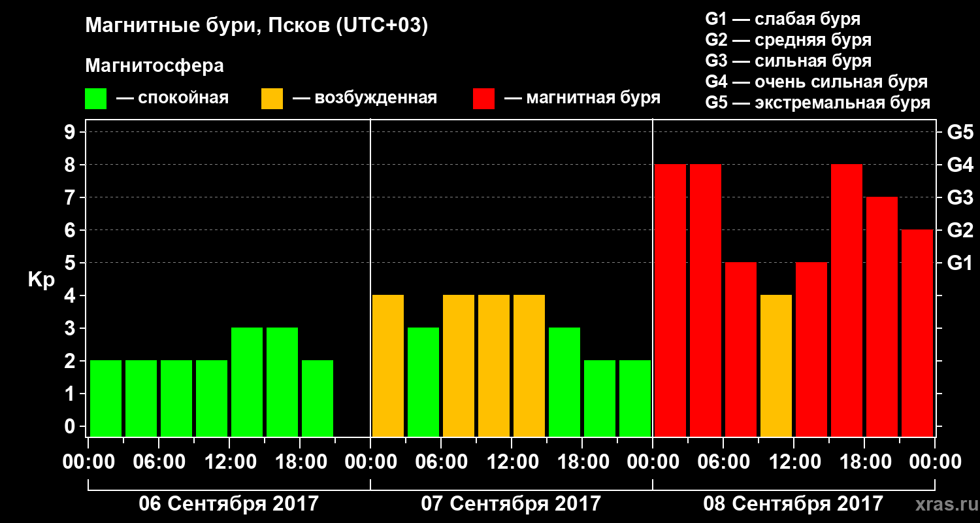Click the first green bar on 06 Сентября
This screenshot has width=980, height=523.
click(106, 398)
